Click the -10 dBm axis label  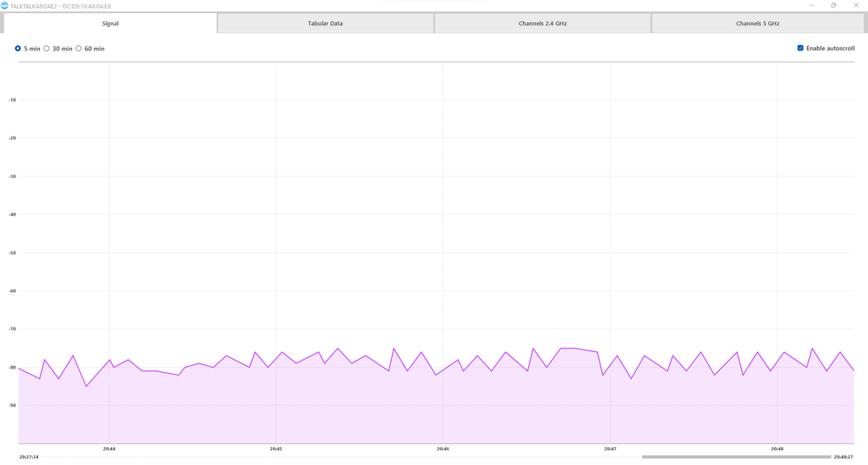(x=12, y=100)
